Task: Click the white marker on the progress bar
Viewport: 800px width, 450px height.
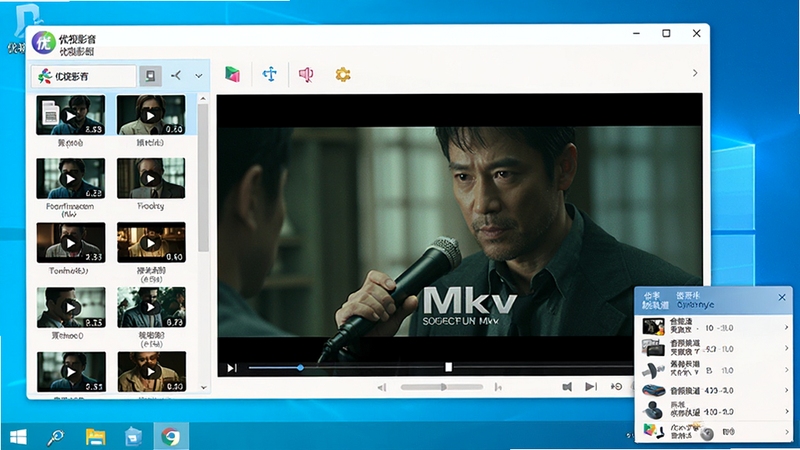Action: coord(448,367)
